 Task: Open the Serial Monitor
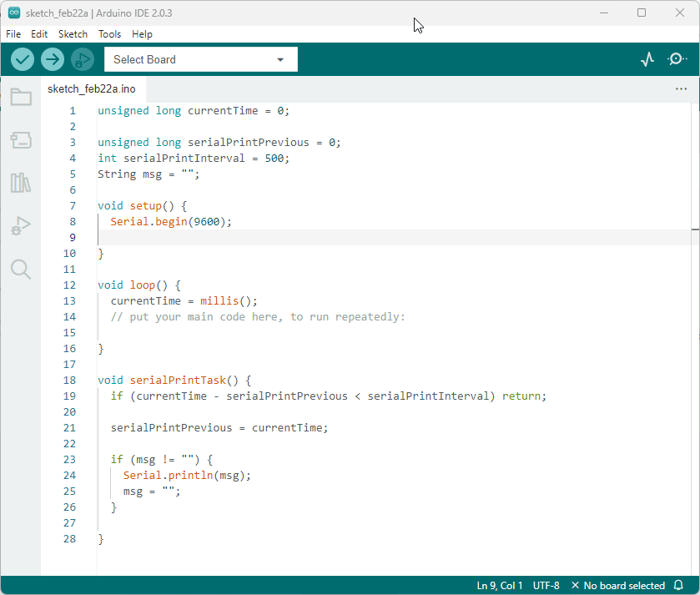(x=677, y=59)
